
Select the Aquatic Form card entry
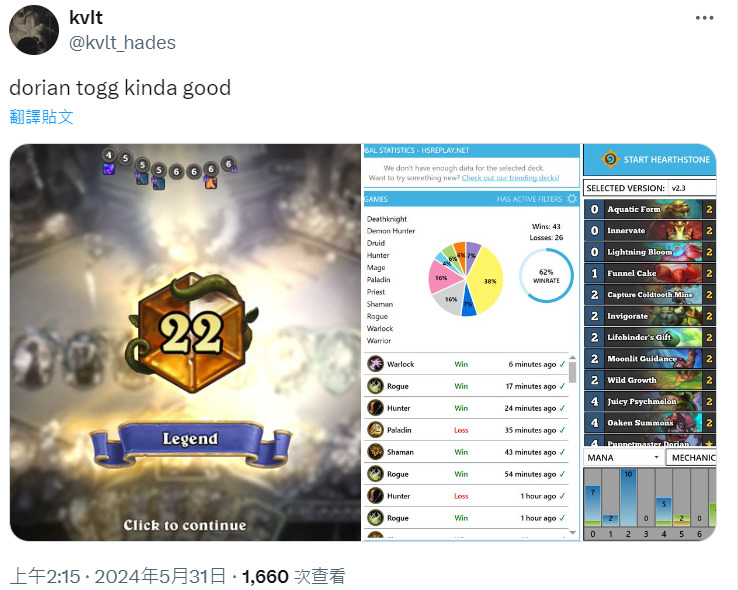coord(650,209)
